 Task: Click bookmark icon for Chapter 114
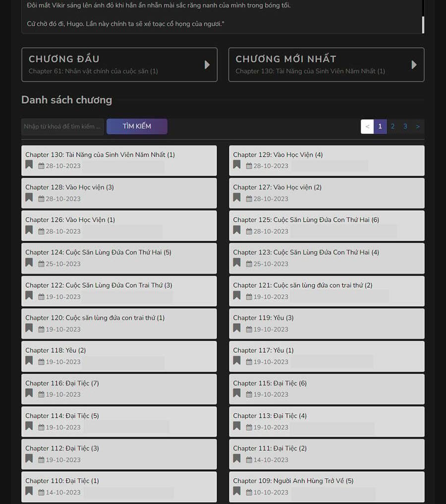[x=29, y=426]
